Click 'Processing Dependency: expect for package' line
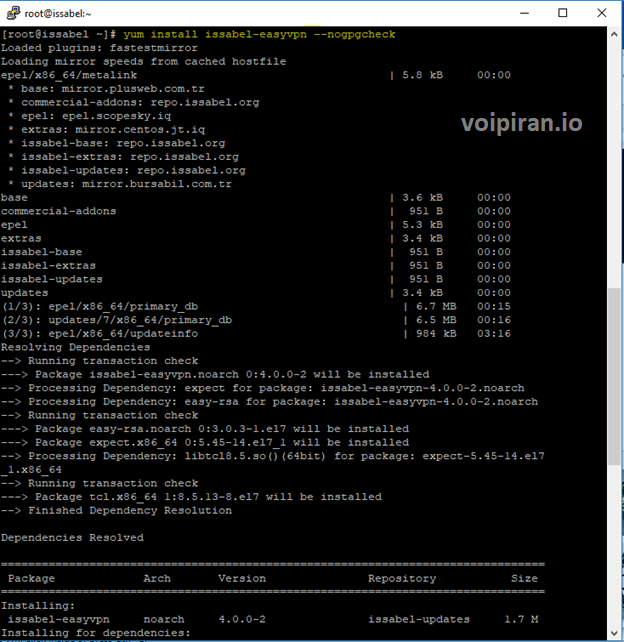624x642 pixels. [x=262, y=388]
